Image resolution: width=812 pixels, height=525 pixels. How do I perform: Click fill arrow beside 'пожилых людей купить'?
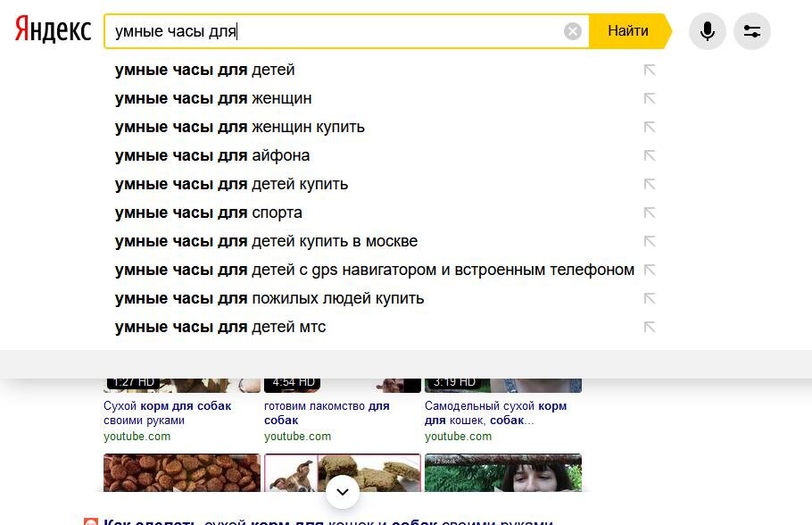(x=650, y=298)
